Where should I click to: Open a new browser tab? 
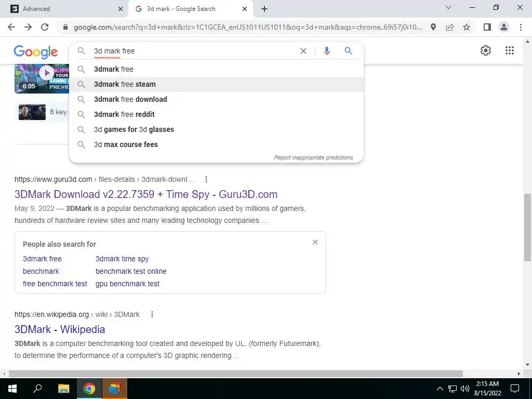[x=264, y=9]
